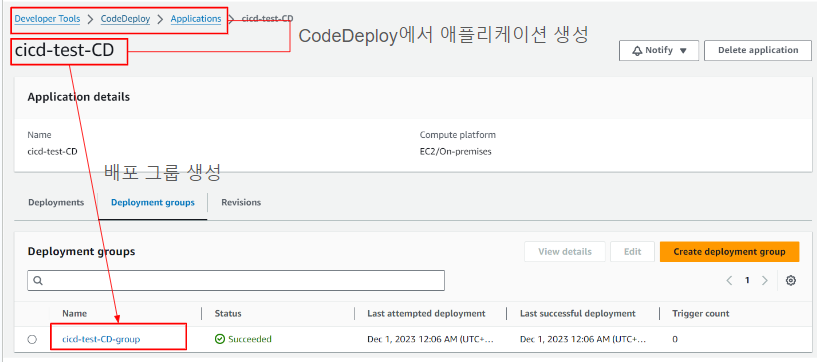
Task: Click the Trigger count column header
Action: [x=701, y=314]
